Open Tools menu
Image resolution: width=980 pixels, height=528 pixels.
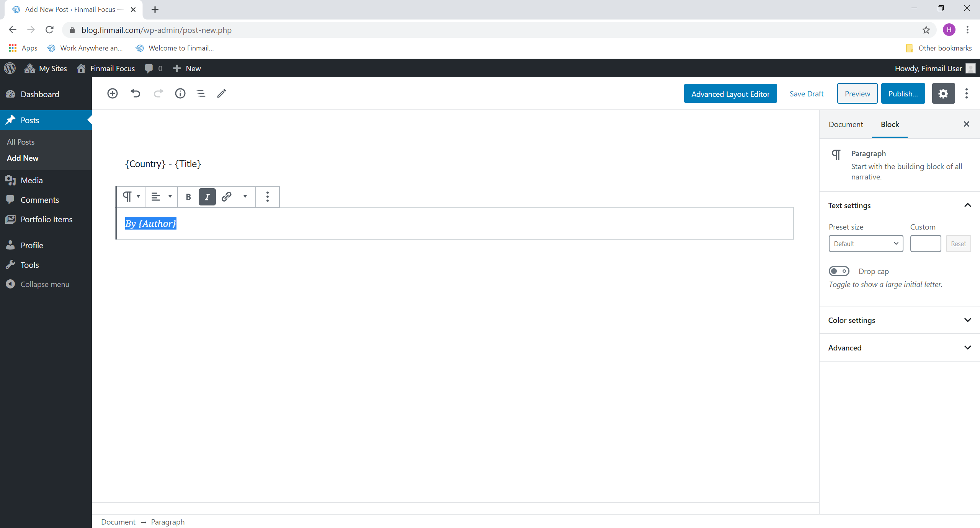(x=46, y=265)
